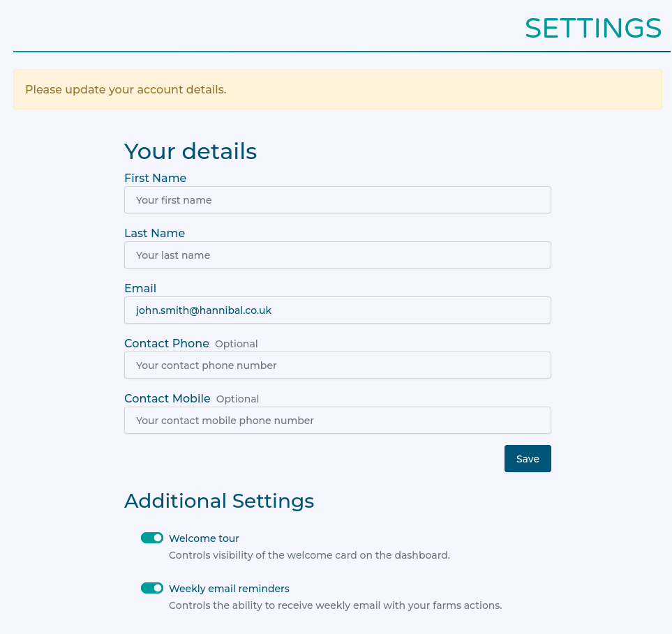Click the "Contact Mobile" label
The height and width of the screenshot is (634, 672).
[x=167, y=398]
